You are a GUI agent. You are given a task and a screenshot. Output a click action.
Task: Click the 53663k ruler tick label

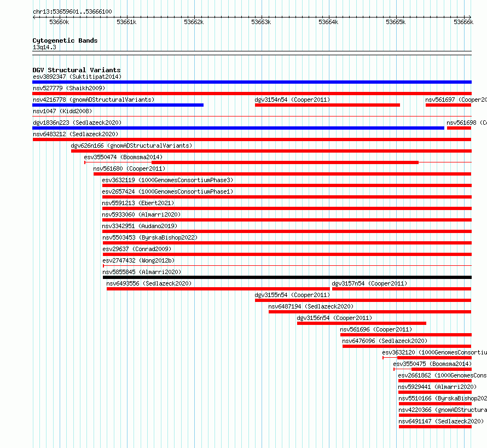click(261, 22)
